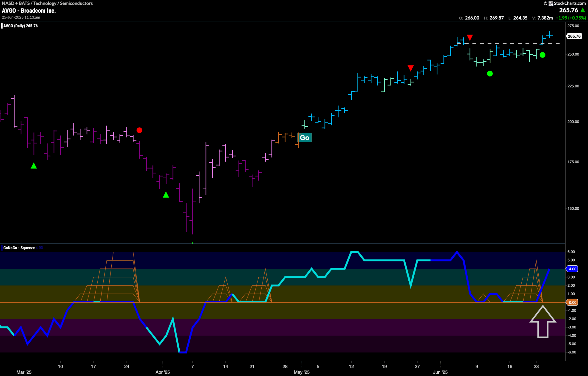Click the '12' date axis label

(351, 367)
